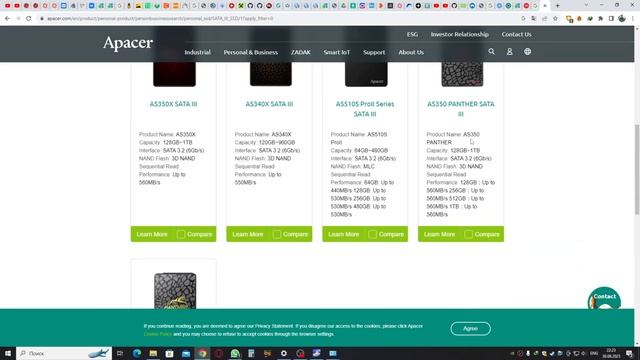Open the Personal & Business menu
Screen dimensions: 640x360
click(x=251, y=52)
